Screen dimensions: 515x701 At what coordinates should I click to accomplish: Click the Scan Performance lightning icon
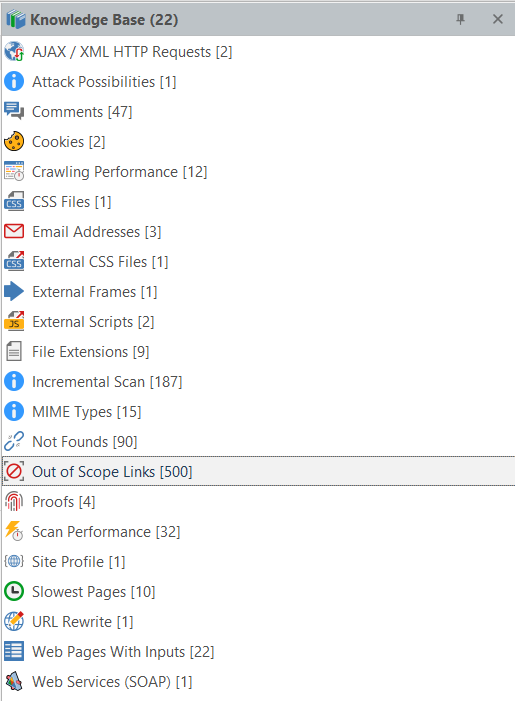click(x=14, y=532)
